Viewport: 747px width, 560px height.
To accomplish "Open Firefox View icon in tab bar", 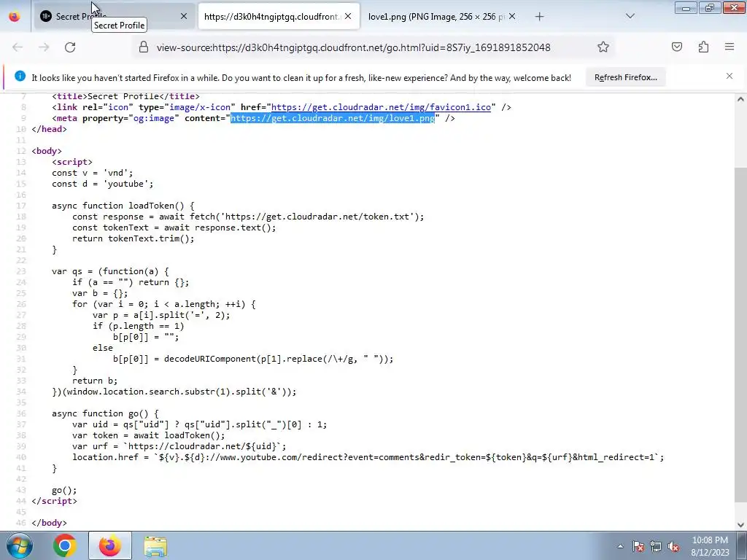I will click(15, 16).
